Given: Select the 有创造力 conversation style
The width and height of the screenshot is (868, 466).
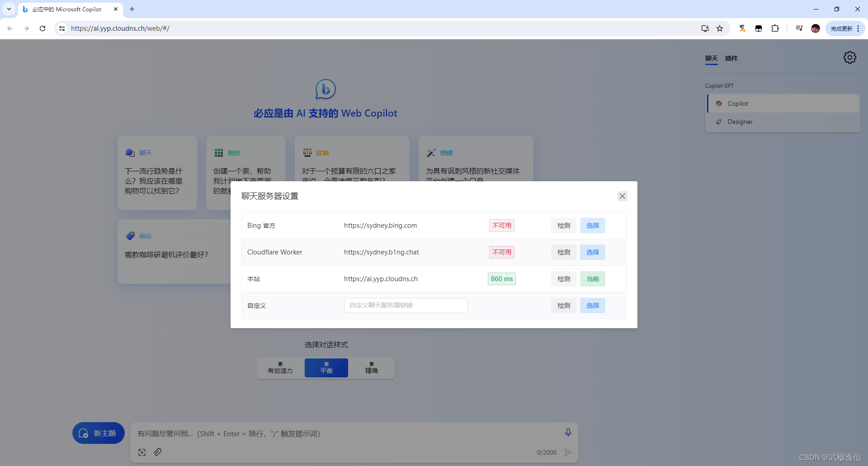Looking at the screenshot, I should 279,367.
